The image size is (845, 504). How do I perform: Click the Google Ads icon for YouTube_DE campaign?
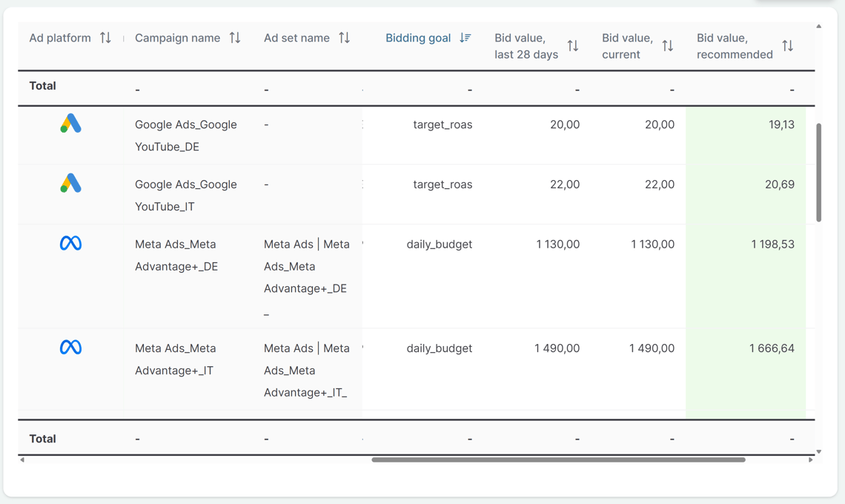[70, 125]
